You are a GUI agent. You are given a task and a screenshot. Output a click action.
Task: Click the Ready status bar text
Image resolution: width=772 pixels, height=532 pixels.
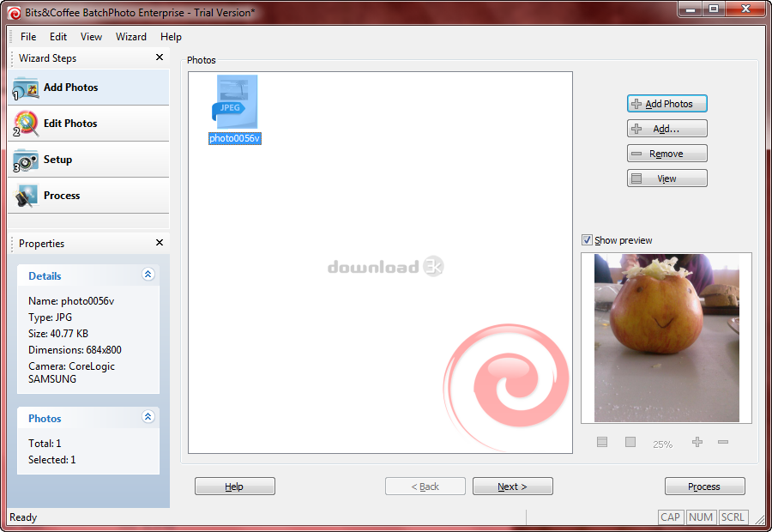[x=23, y=517]
